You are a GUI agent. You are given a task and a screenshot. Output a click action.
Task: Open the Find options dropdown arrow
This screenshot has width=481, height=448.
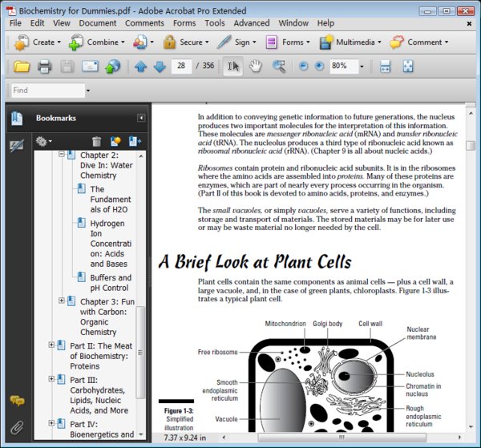pyautogui.click(x=88, y=91)
